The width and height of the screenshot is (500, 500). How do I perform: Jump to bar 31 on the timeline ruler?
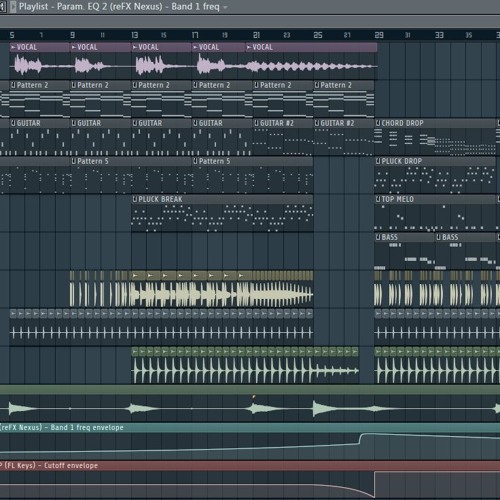point(408,35)
